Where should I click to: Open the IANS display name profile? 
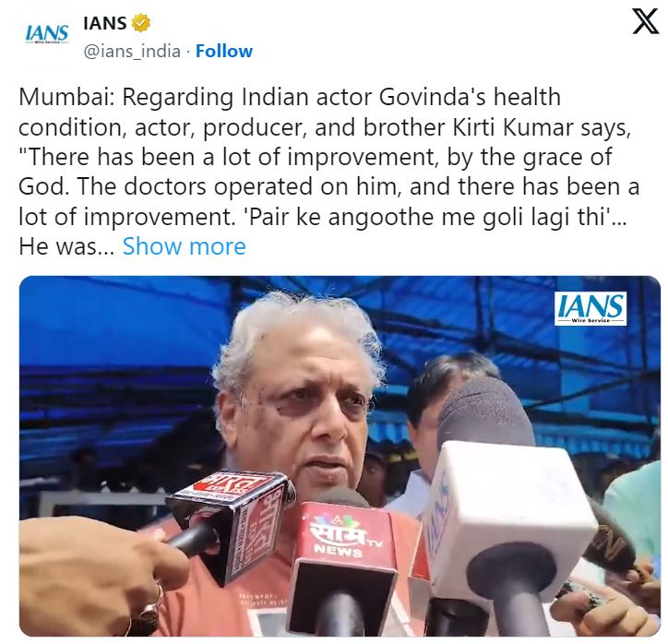tap(105, 23)
